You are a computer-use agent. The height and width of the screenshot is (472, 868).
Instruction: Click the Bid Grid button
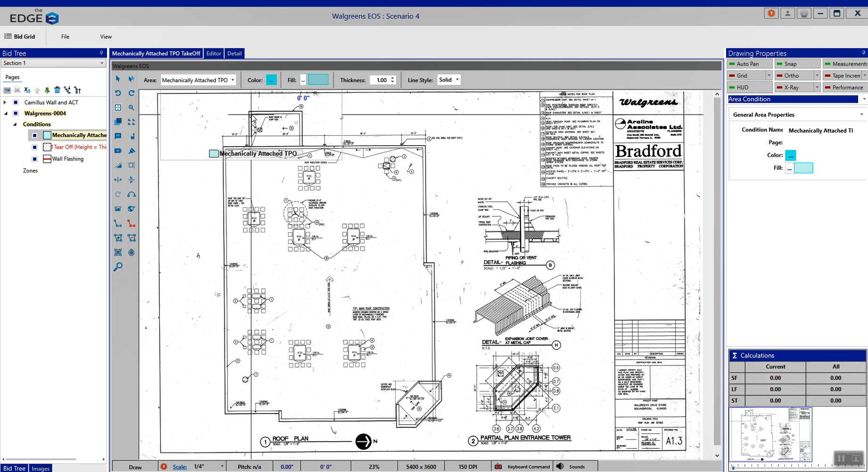[x=20, y=36]
